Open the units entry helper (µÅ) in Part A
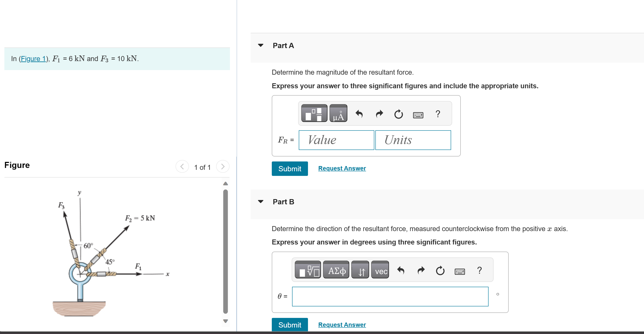The image size is (644, 334). point(339,114)
